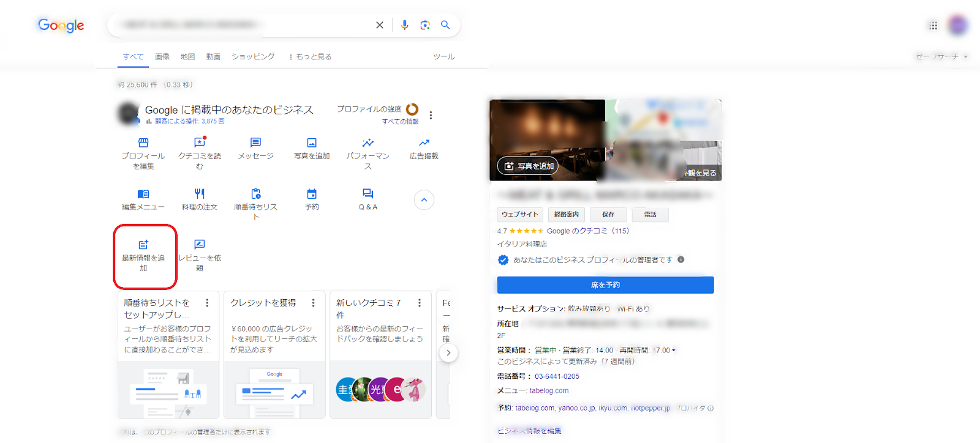Switch to the 画像 (Images) tab
The height and width of the screenshot is (443, 980).
point(162,56)
